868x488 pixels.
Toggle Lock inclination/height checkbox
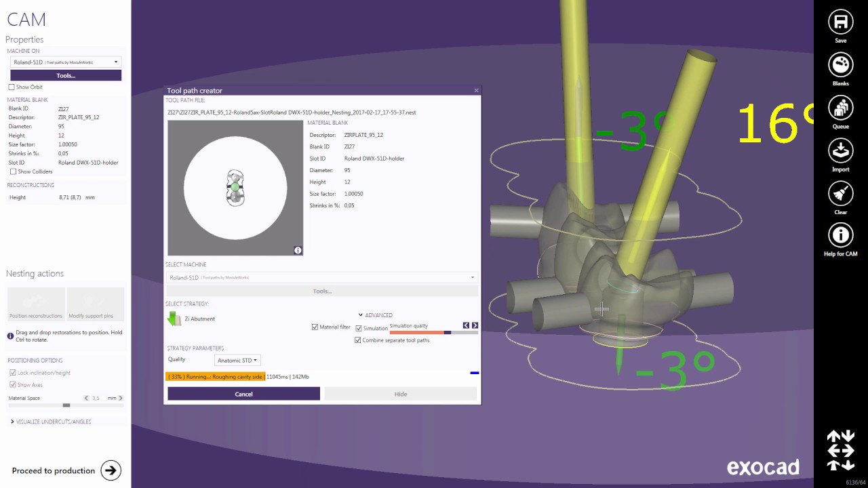(x=13, y=373)
